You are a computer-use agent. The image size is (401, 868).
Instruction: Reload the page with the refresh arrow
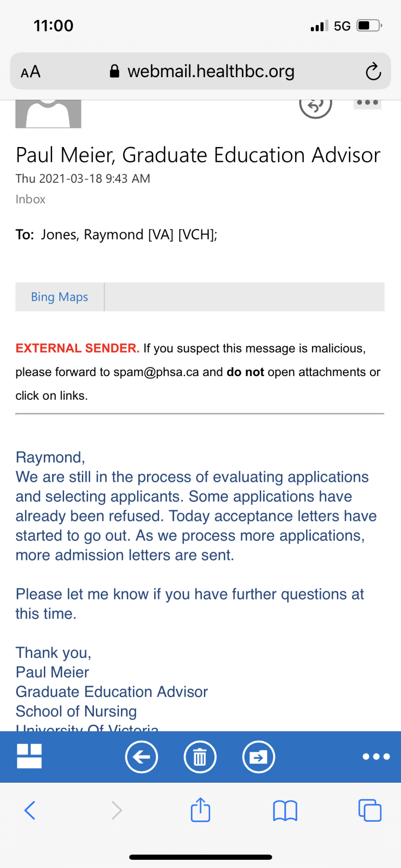(374, 72)
